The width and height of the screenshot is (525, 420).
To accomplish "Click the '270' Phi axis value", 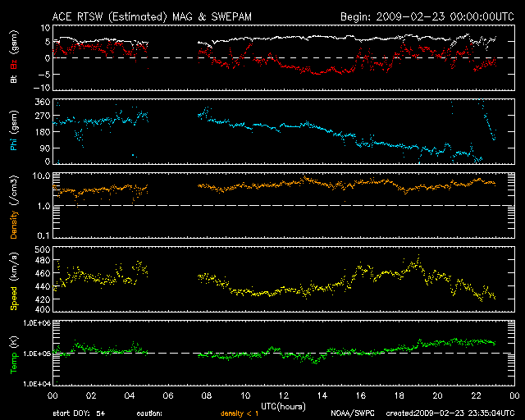I will pyautogui.click(x=43, y=116).
